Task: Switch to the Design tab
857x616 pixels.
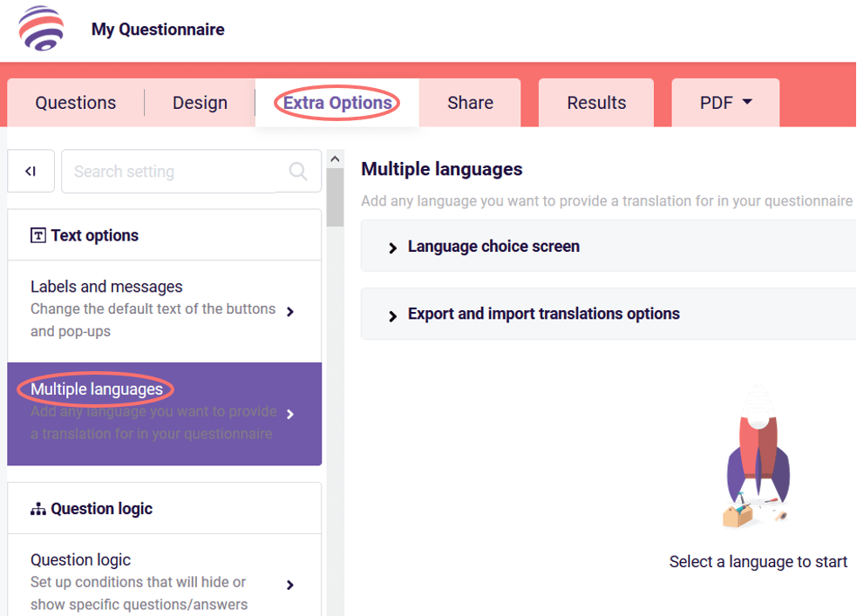Action: pos(200,102)
